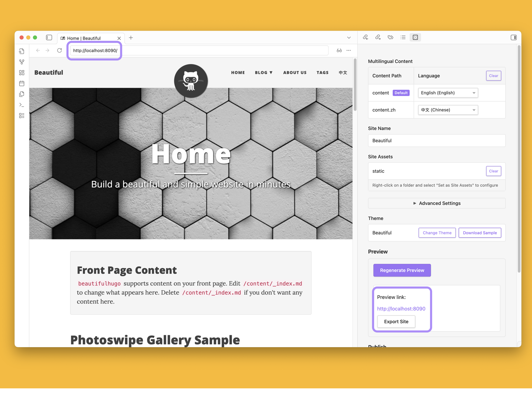
Task: Open the 中文 (Chinese) language dropdown
Action: (448, 110)
